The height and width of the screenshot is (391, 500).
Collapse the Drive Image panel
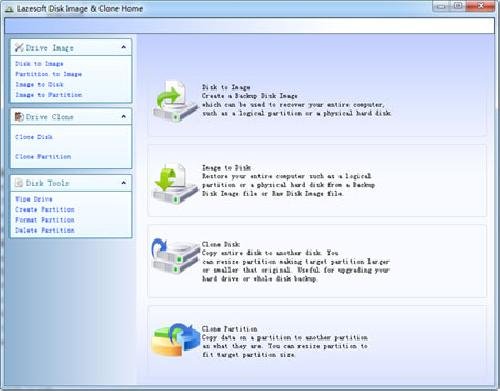pyautogui.click(x=124, y=47)
